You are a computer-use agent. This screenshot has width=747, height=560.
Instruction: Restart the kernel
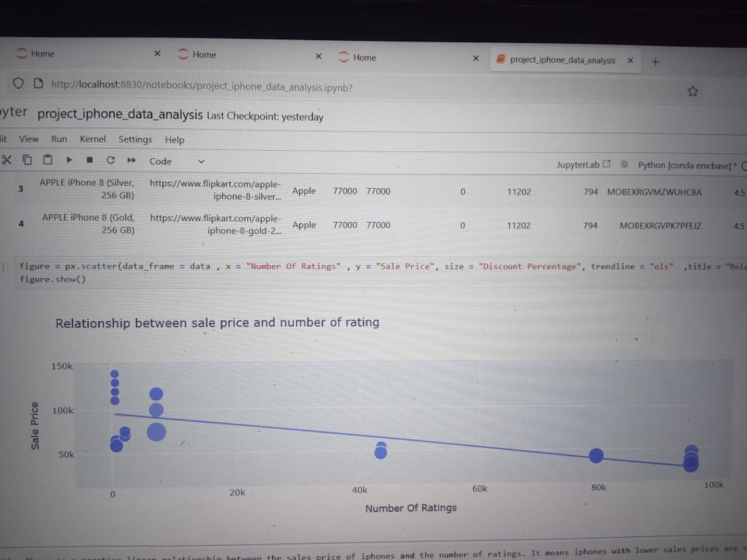111,160
